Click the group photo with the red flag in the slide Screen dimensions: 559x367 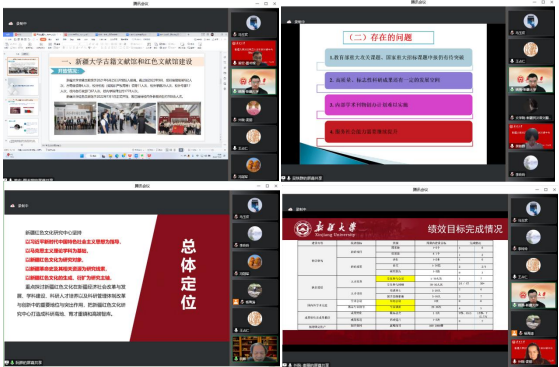(x=179, y=118)
